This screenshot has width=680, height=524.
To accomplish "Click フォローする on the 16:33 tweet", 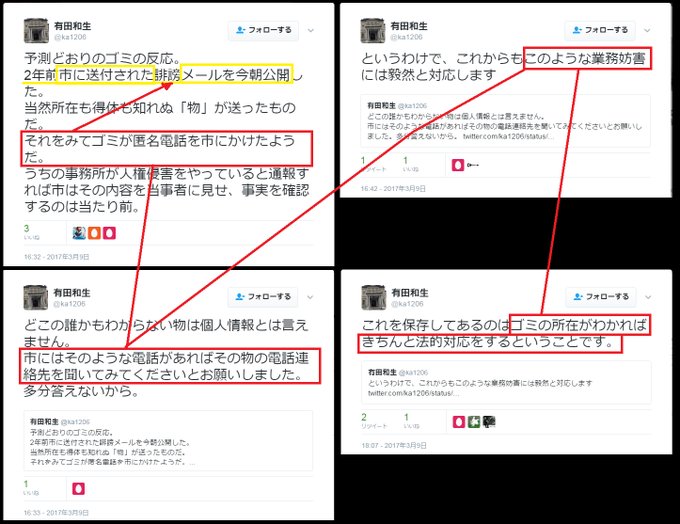I will tap(263, 297).
